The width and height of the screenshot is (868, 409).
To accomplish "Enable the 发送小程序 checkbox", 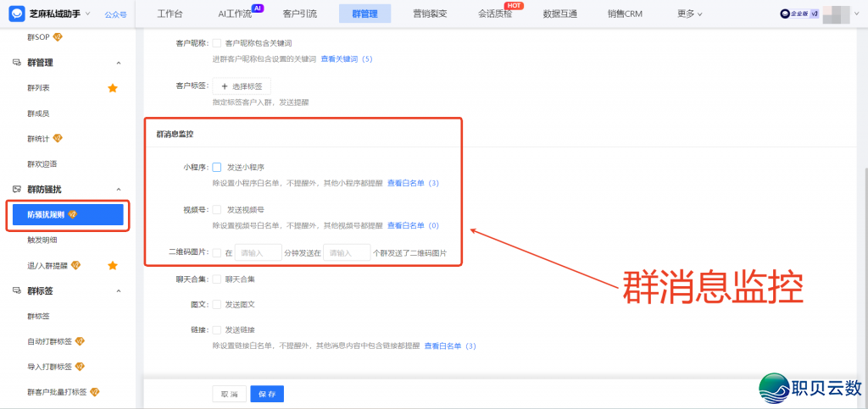I will (217, 168).
